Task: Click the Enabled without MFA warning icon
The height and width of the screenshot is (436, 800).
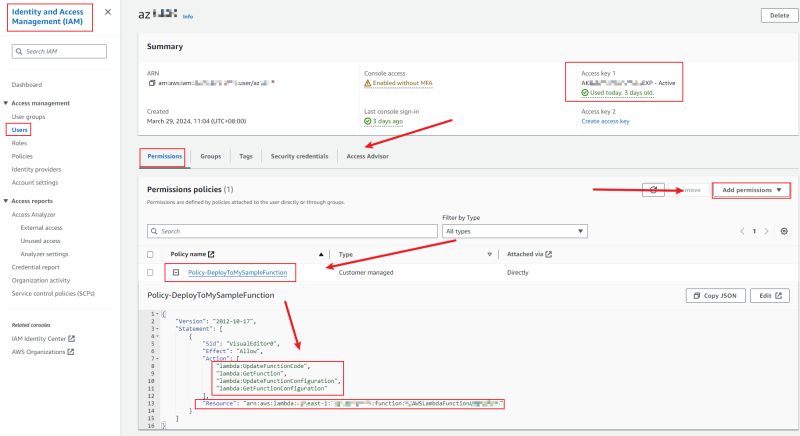Action: pos(367,83)
